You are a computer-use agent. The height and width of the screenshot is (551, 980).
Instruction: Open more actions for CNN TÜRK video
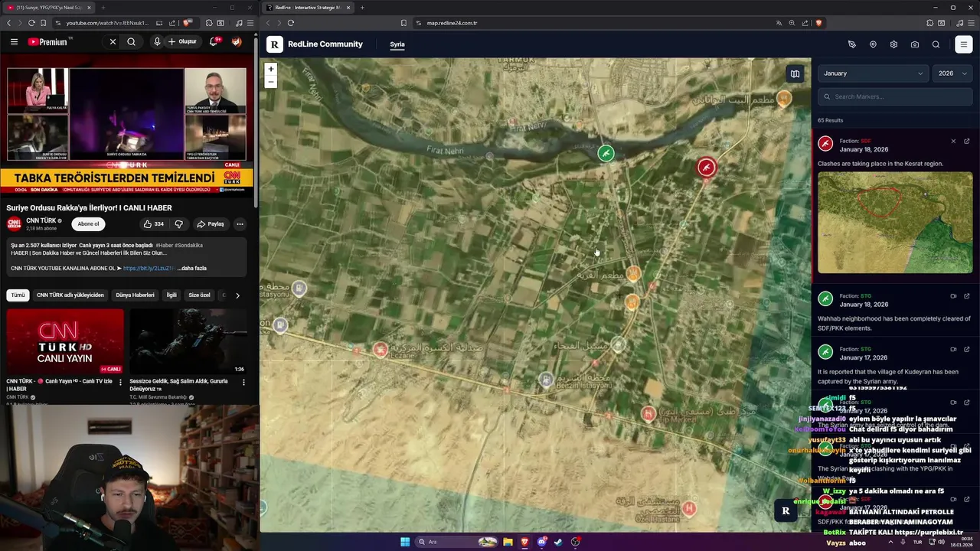point(240,224)
